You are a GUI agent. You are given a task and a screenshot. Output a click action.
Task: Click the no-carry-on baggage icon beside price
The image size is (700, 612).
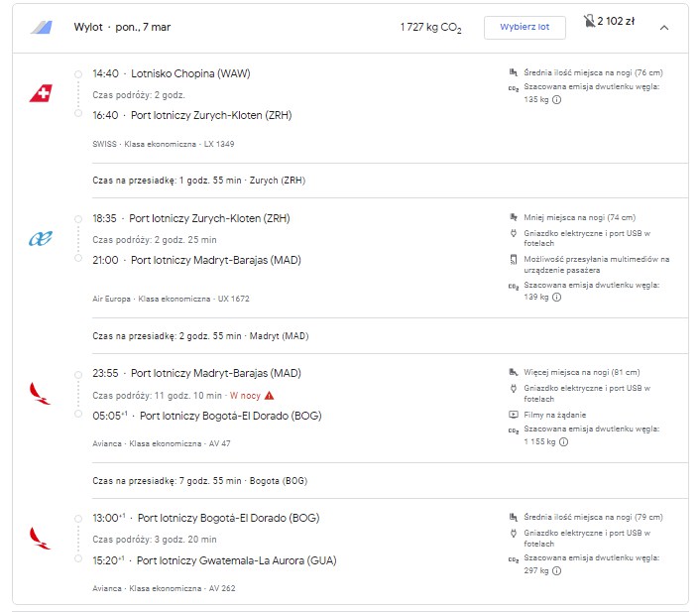click(x=589, y=21)
